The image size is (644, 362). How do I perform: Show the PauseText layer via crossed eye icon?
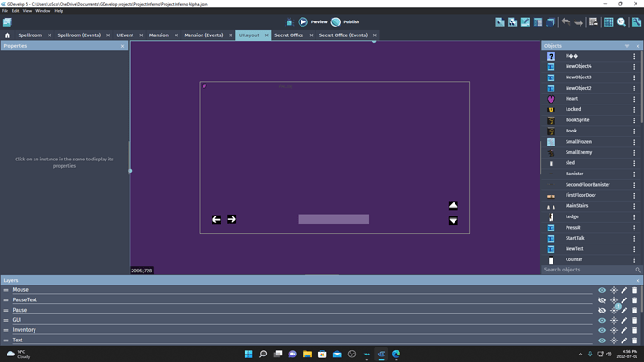pos(602,300)
